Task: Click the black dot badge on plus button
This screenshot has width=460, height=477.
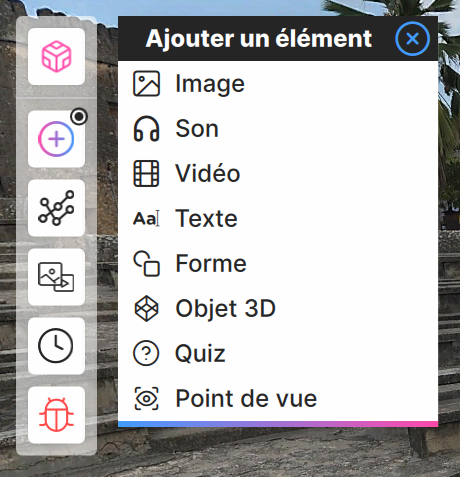Action: (x=79, y=117)
